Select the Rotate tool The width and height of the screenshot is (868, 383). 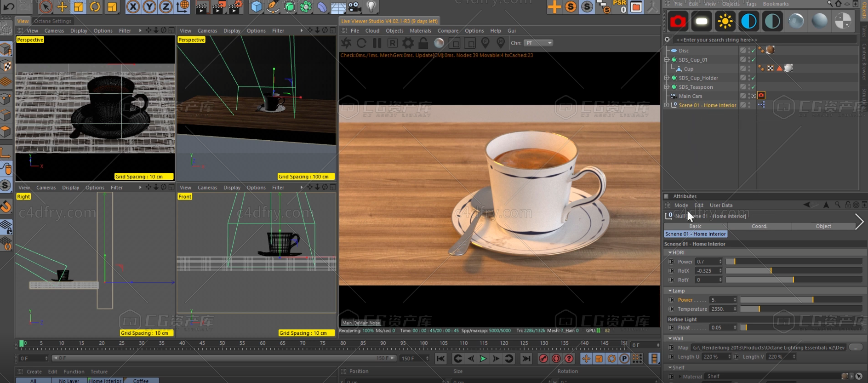pyautogui.click(x=95, y=6)
